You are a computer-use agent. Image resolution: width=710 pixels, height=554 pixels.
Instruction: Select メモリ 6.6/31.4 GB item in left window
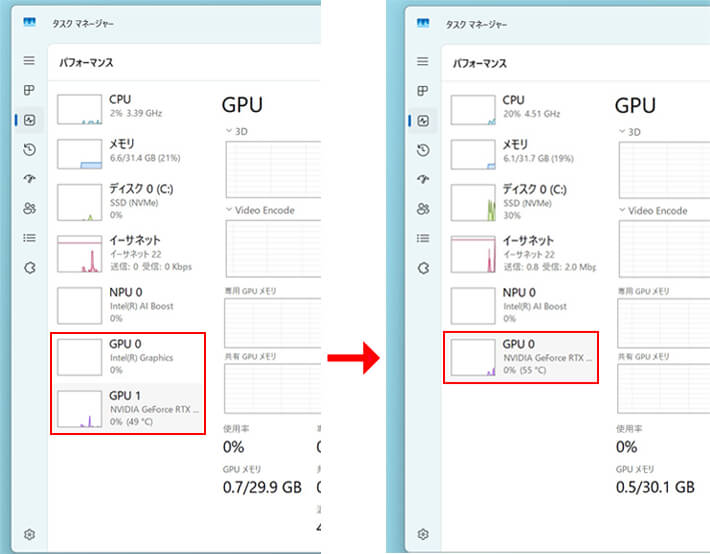click(128, 154)
